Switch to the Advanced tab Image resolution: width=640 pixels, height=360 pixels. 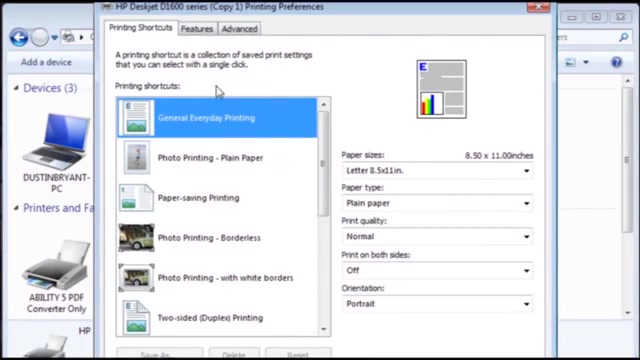(240, 29)
